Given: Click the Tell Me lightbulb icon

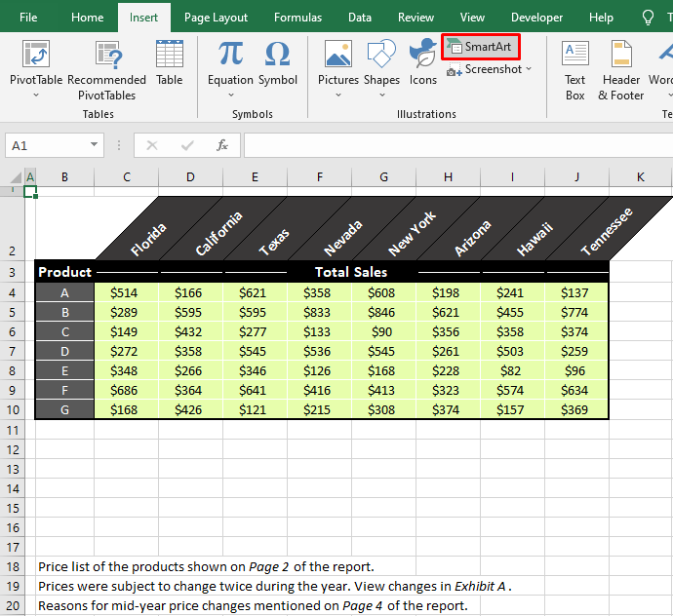Looking at the screenshot, I should point(648,18).
